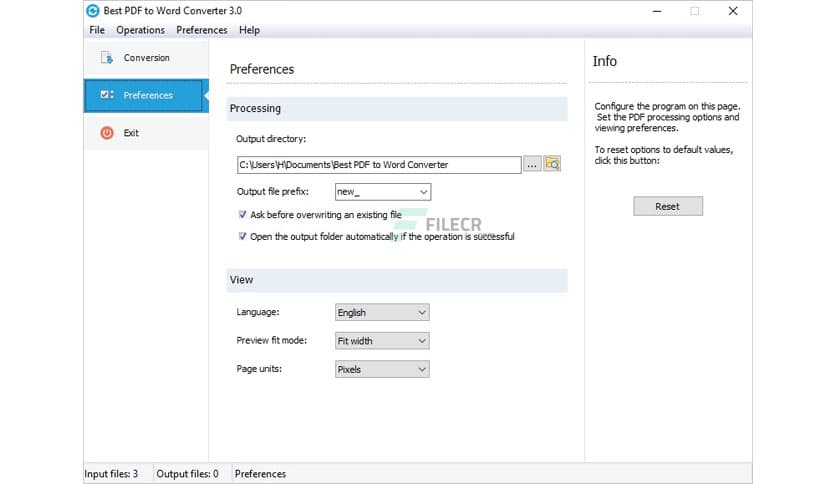Switch to the Conversion sidebar tab
The width and height of the screenshot is (836, 484).
coord(146,58)
